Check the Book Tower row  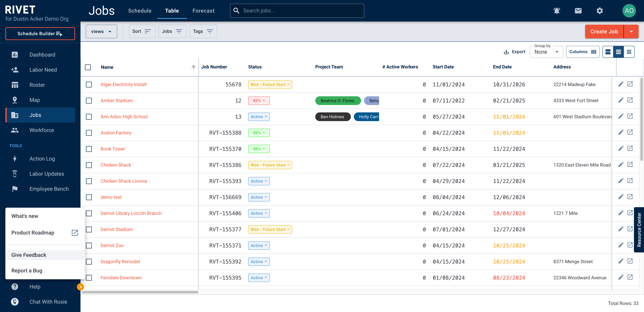coord(89,149)
